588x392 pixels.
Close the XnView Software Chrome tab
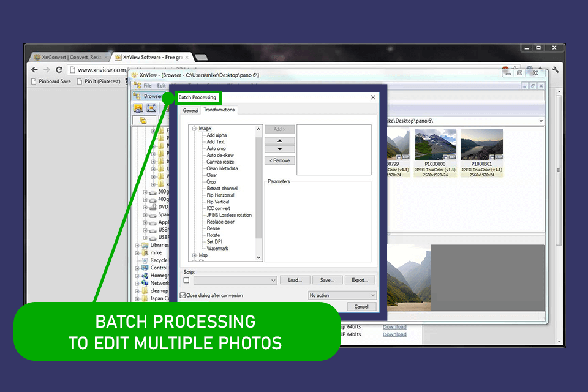[x=187, y=58]
